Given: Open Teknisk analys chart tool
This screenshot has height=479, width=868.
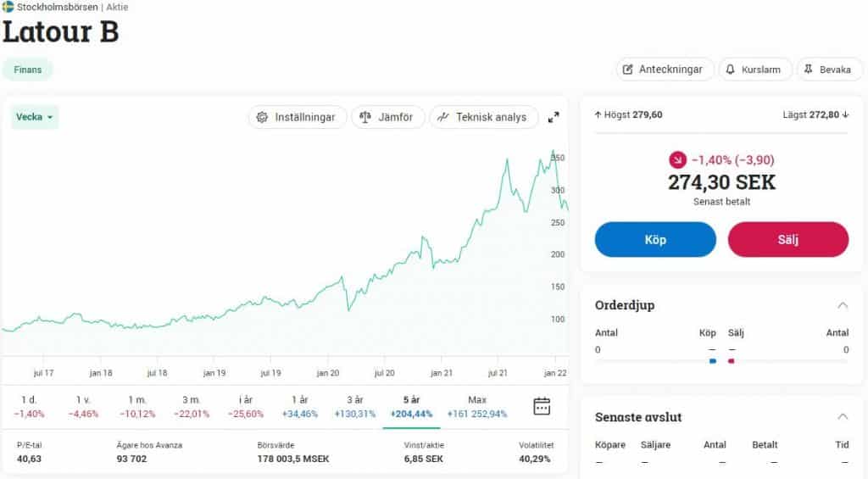Looking at the screenshot, I should (483, 117).
